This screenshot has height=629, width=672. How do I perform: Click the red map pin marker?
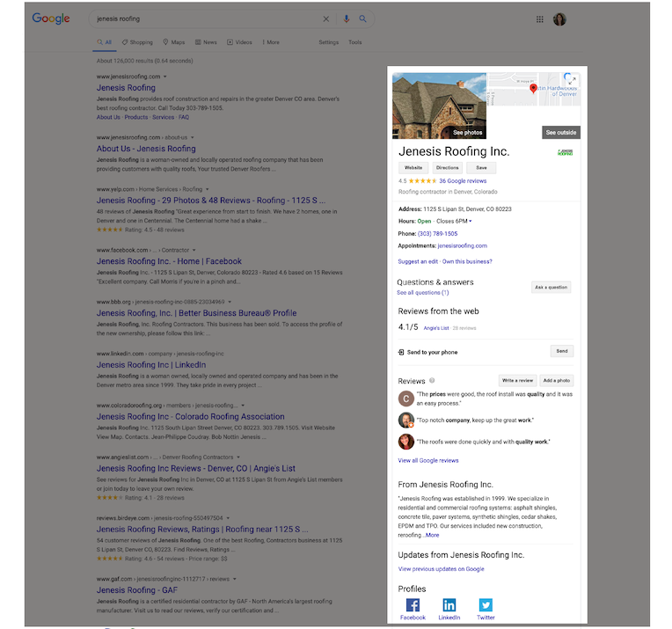pos(533,88)
